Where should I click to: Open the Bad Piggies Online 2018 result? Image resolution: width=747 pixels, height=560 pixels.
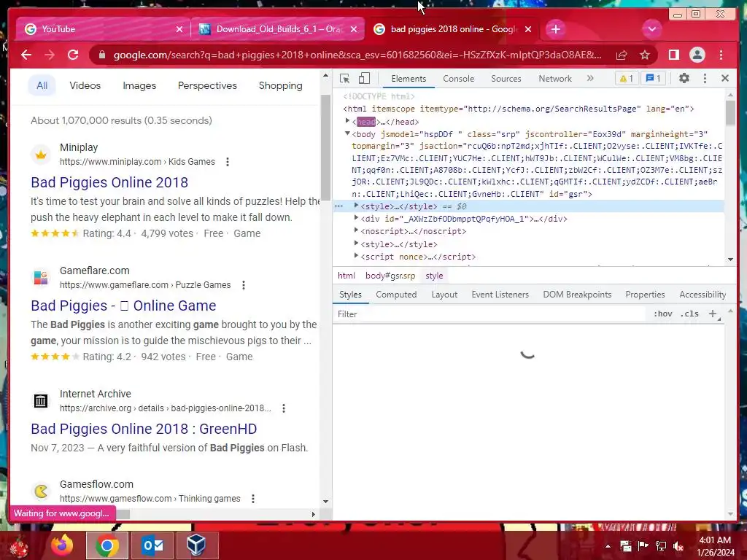pos(109,182)
